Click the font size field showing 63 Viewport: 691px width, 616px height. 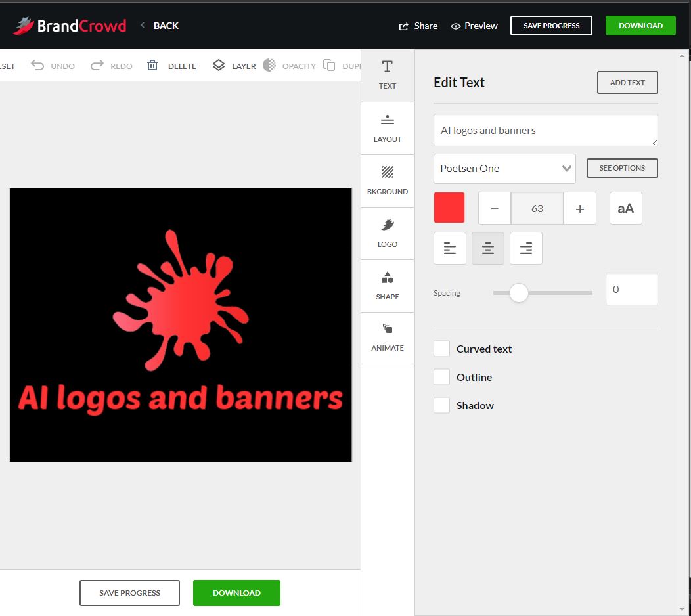tap(537, 208)
